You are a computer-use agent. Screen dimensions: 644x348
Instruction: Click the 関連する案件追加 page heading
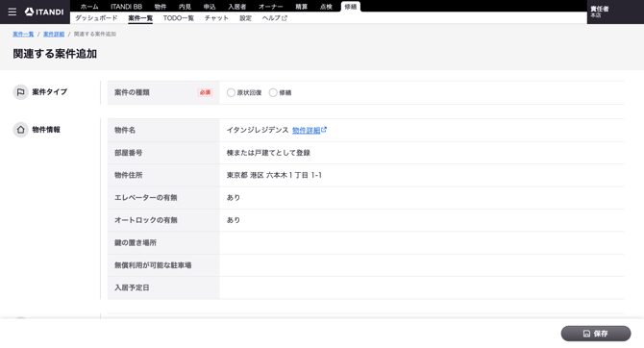[55, 54]
